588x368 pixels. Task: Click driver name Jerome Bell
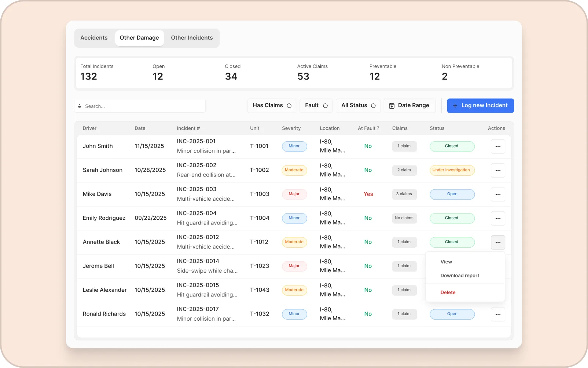pos(98,266)
